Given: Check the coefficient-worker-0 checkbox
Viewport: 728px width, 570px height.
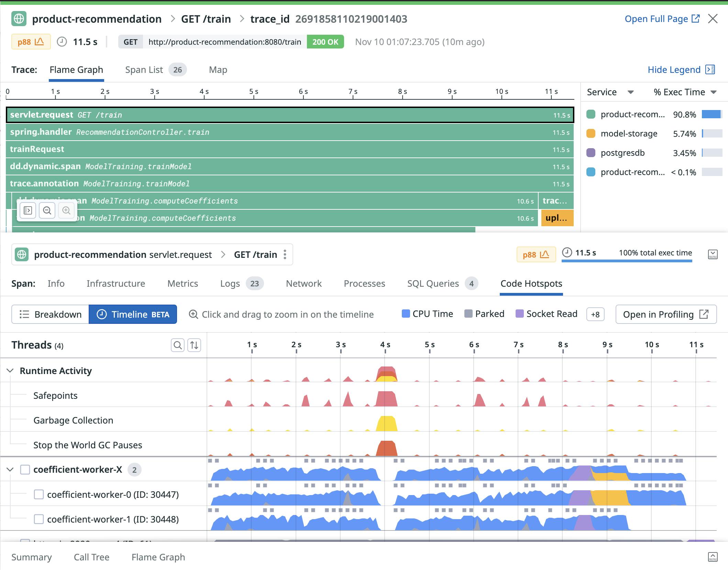Looking at the screenshot, I should (39, 494).
